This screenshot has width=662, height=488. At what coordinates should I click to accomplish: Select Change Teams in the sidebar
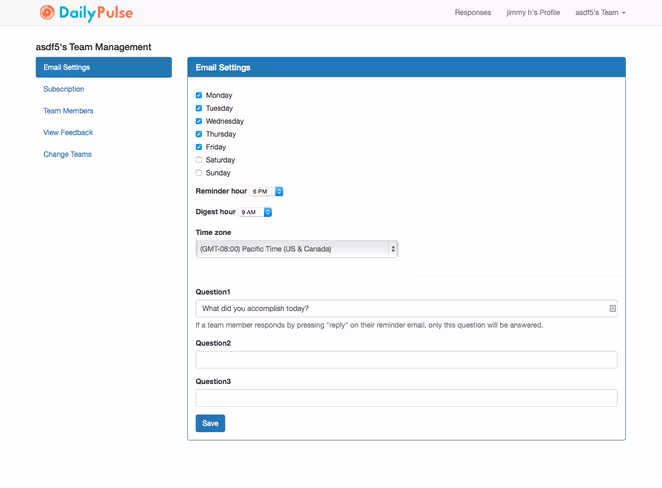(68, 155)
